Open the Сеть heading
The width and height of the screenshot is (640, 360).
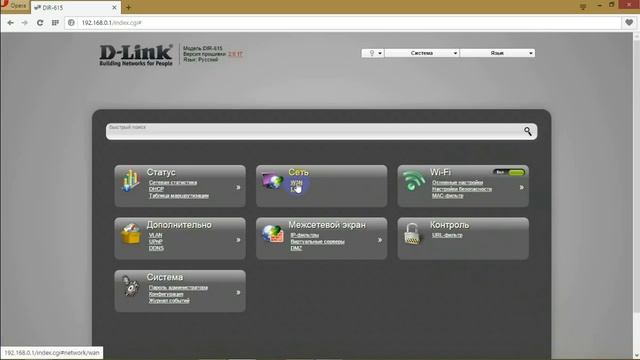298,172
